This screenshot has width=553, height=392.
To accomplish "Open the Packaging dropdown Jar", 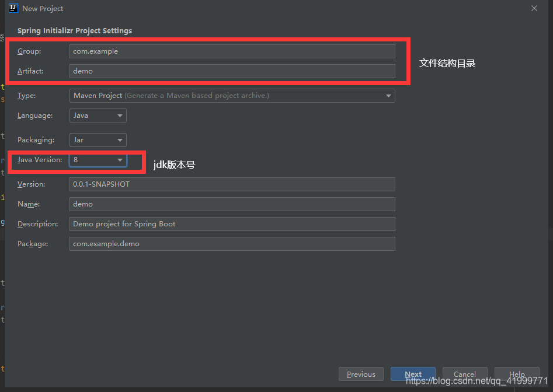I will tap(98, 140).
